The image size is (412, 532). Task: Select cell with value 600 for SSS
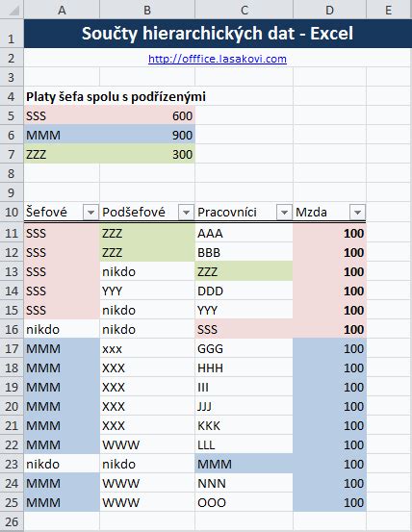point(147,116)
